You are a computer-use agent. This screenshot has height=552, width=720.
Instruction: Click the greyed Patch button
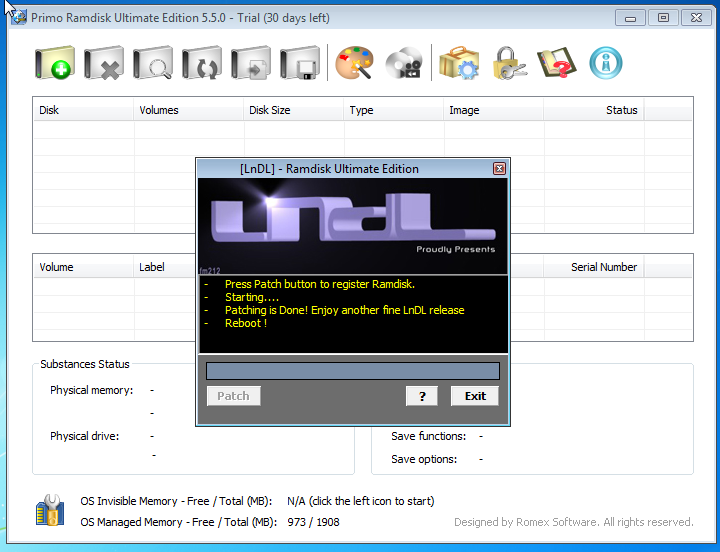(x=234, y=396)
